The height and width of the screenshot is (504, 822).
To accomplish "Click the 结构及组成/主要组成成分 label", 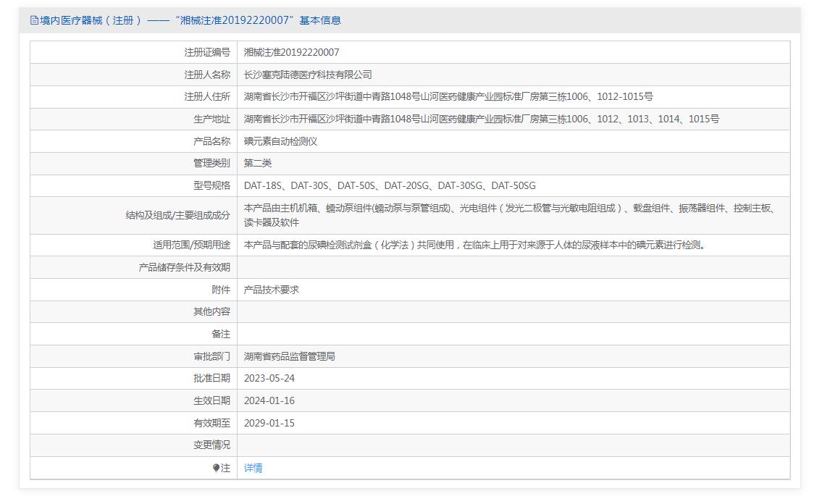I will (177, 215).
